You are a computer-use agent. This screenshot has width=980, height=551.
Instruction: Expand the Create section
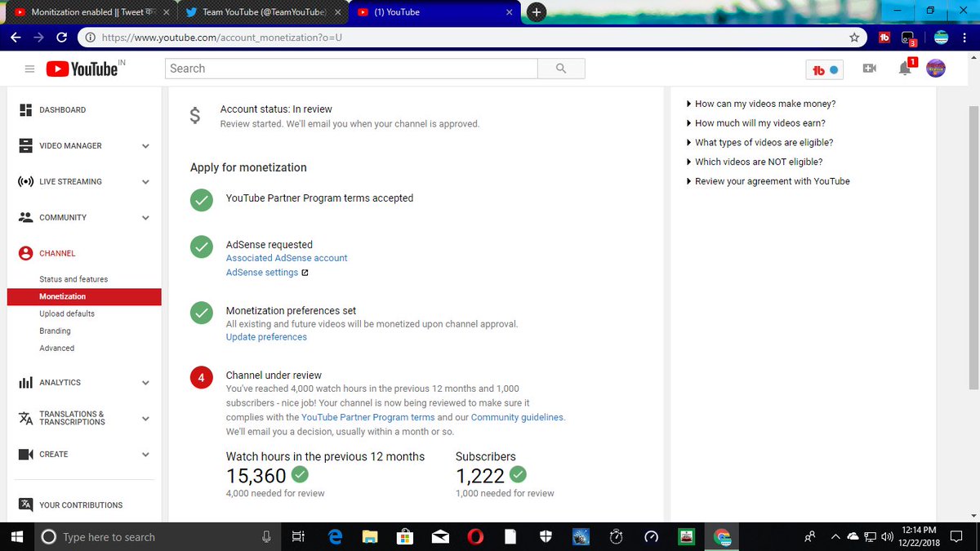click(x=145, y=455)
